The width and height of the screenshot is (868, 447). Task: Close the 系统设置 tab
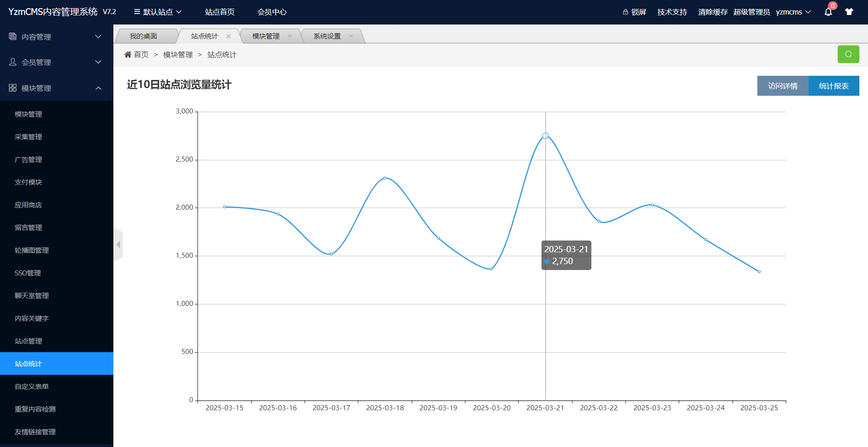pyautogui.click(x=351, y=36)
